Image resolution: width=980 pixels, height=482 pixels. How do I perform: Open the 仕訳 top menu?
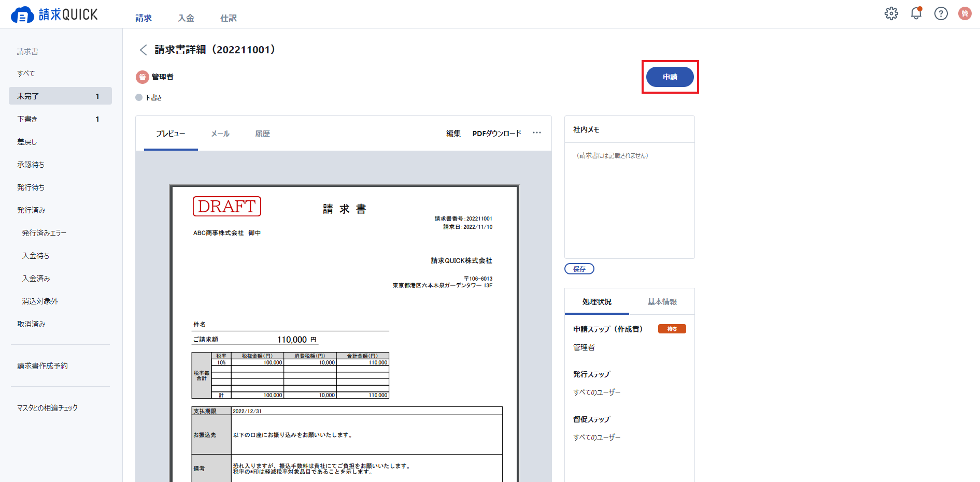coord(229,18)
